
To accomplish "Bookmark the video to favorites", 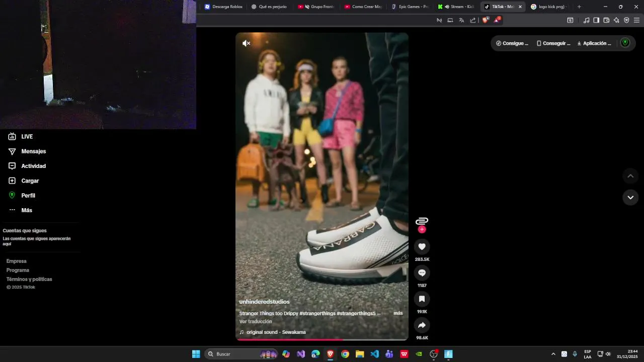I will 422,299.
